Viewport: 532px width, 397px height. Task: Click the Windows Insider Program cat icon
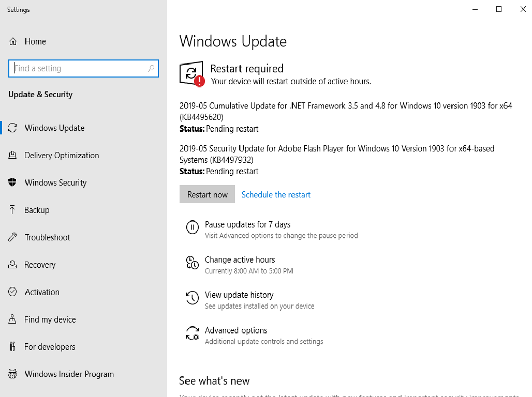pos(12,374)
